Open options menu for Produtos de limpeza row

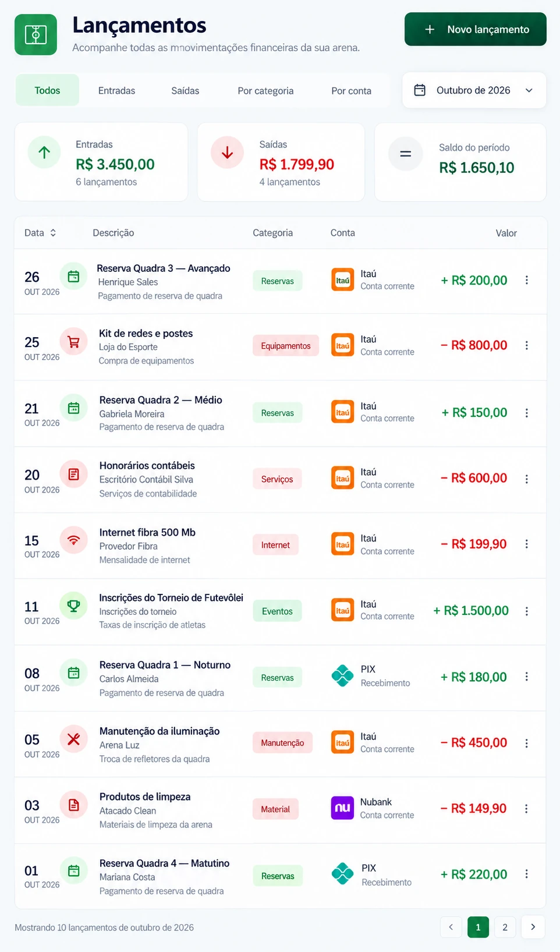click(x=526, y=809)
